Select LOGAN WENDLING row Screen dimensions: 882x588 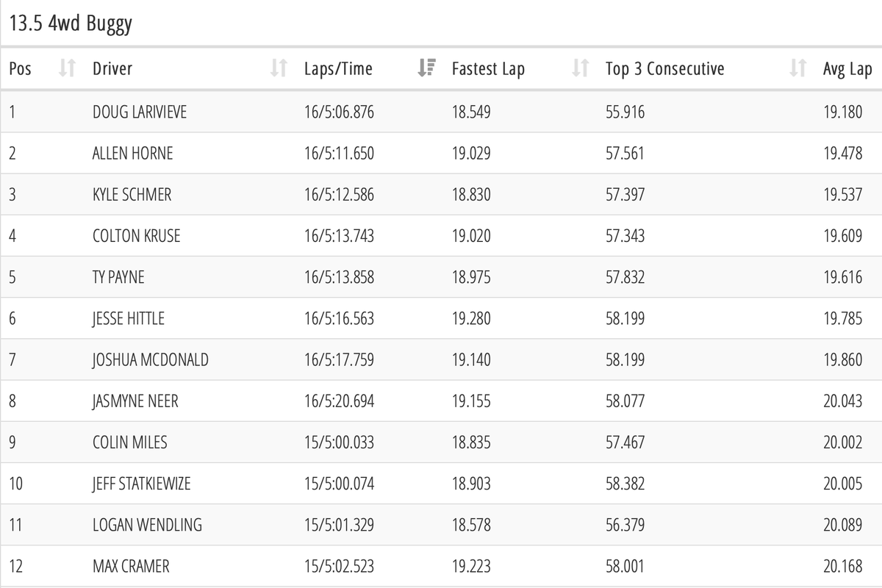pyautogui.click(x=441, y=525)
